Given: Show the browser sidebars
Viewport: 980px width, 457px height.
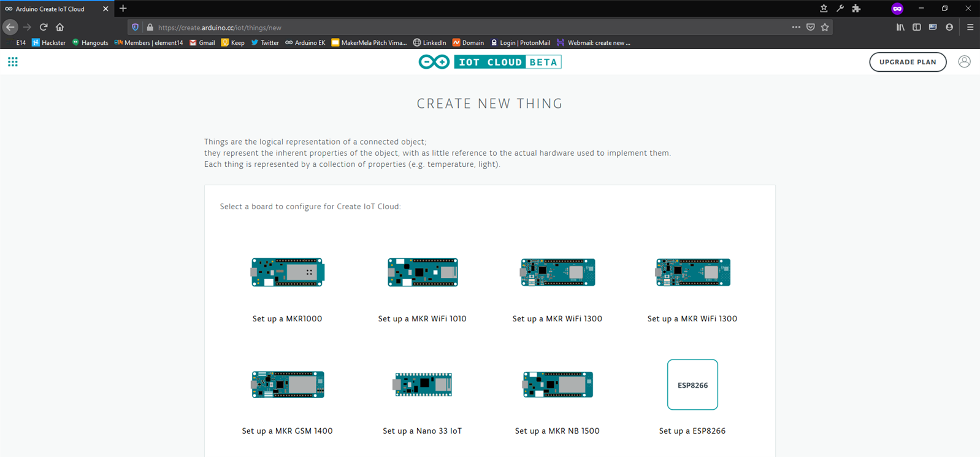Looking at the screenshot, I should pyautogui.click(x=917, y=27).
